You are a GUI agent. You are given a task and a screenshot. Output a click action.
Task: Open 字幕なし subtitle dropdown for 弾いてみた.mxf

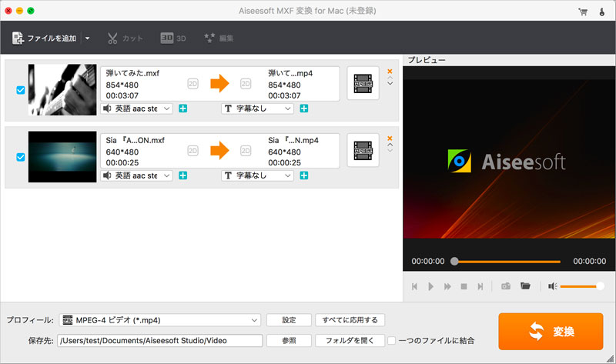(x=258, y=109)
